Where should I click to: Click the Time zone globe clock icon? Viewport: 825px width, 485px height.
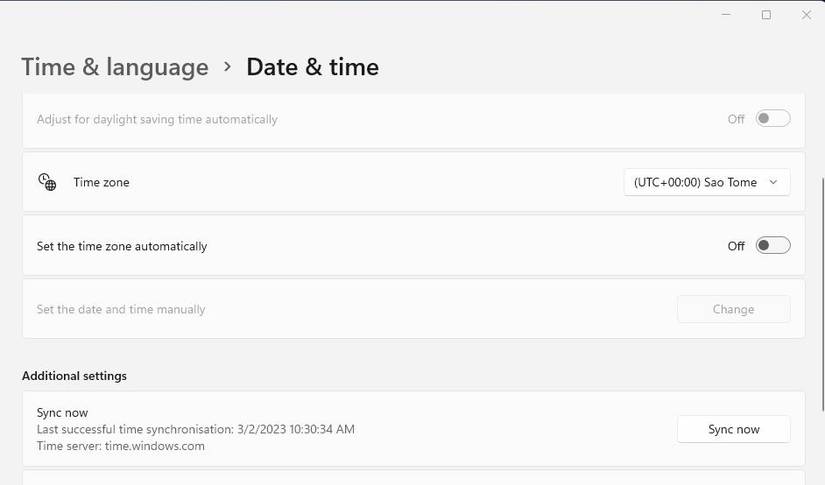pos(47,182)
